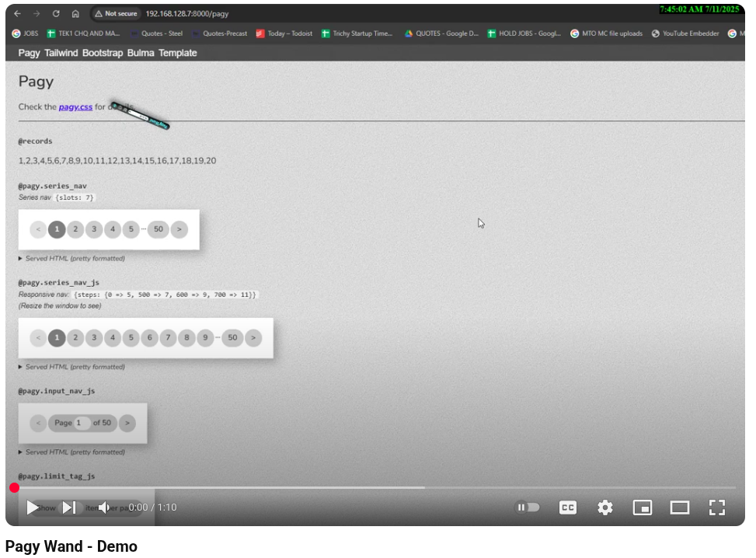756x558 pixels.
Task: Click the browser home icon
Action: 75,14
